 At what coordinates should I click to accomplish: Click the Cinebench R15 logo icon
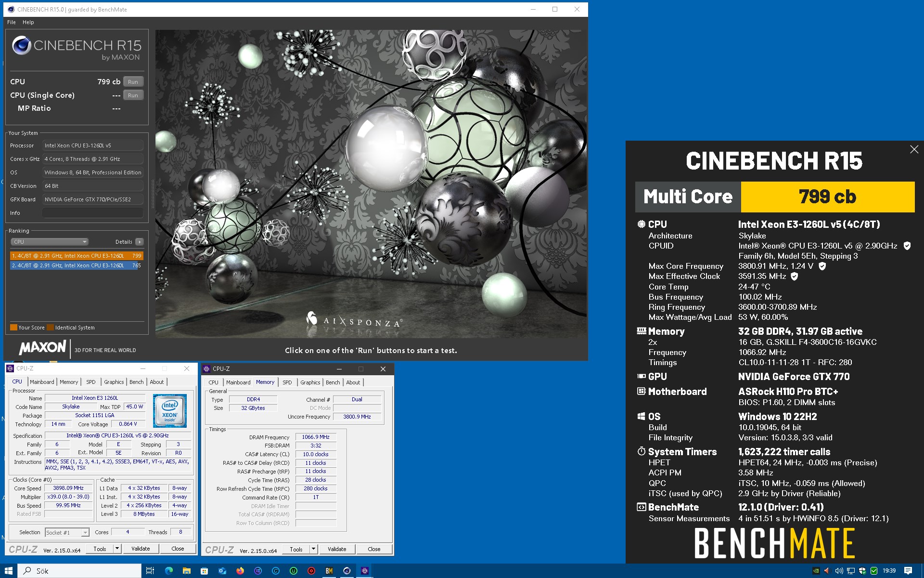22,45
